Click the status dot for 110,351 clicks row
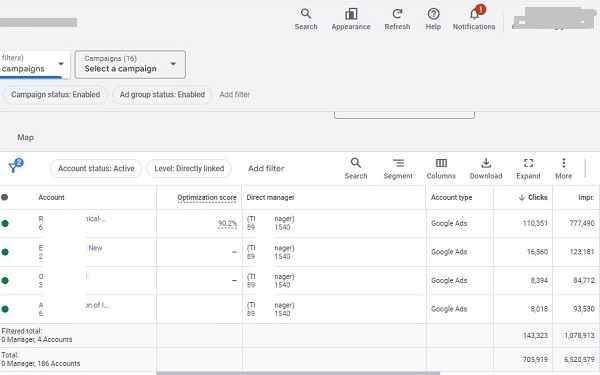Image resolution: width=600 pixels, height=375 pixels. (5, 223)
